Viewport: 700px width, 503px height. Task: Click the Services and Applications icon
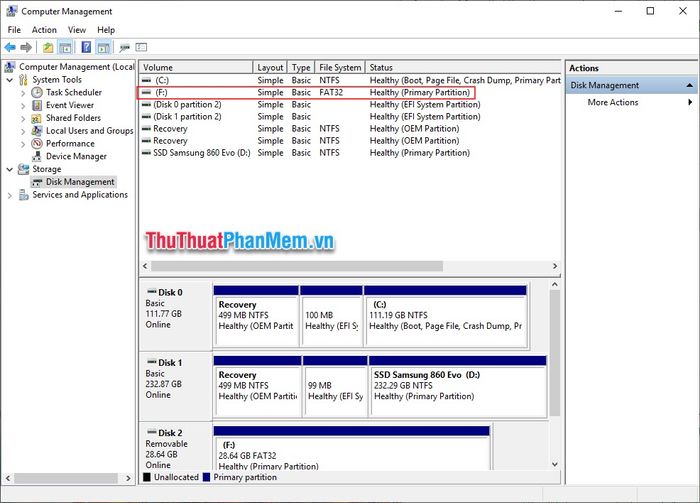tap(23, 195)
